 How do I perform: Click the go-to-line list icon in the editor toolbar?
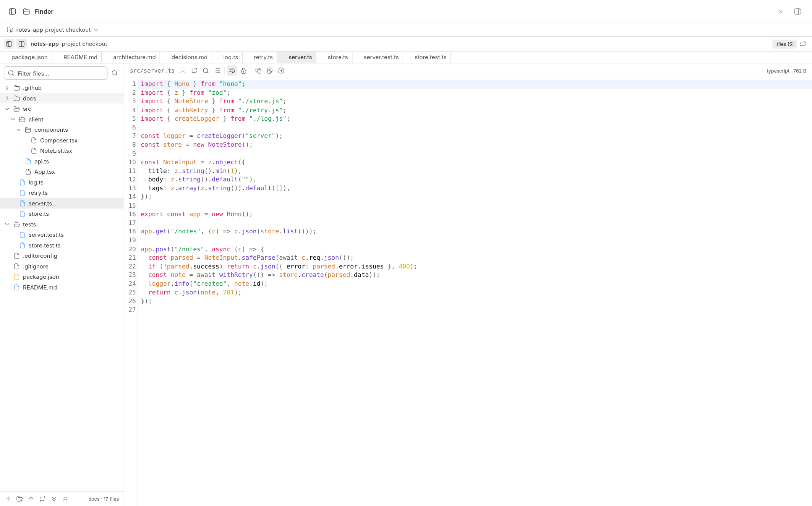click(217, 71)
